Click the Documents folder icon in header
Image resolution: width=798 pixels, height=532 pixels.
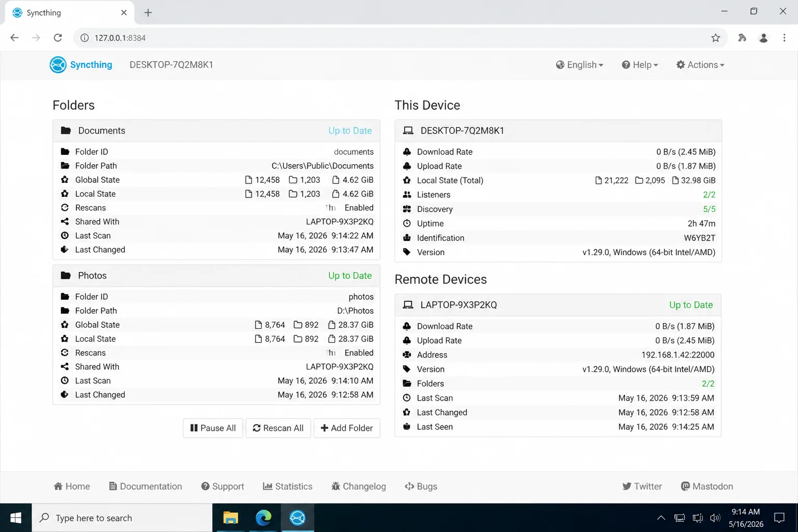[x=65, y=130]
